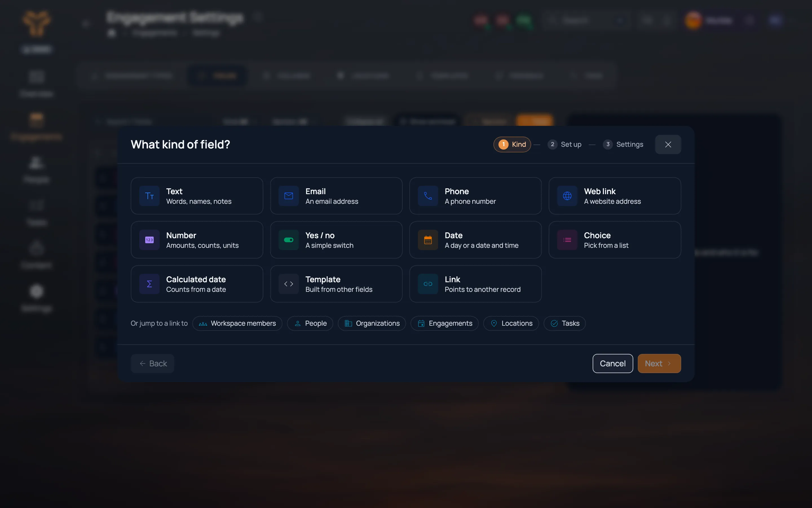Pick the Date calendar icon
This screenshot has height=508, width=812.
coord(428,240)
